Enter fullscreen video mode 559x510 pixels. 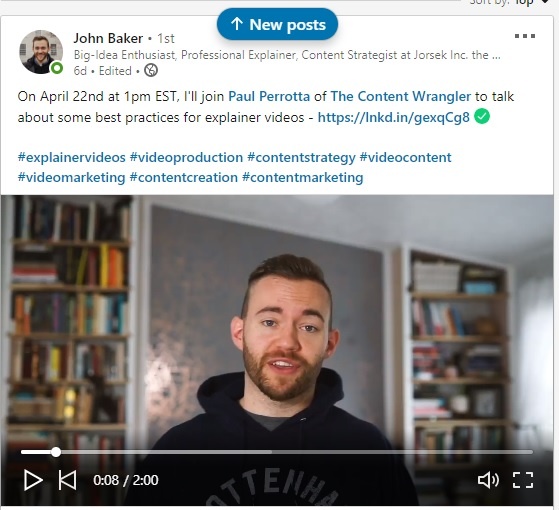point(523,480)
